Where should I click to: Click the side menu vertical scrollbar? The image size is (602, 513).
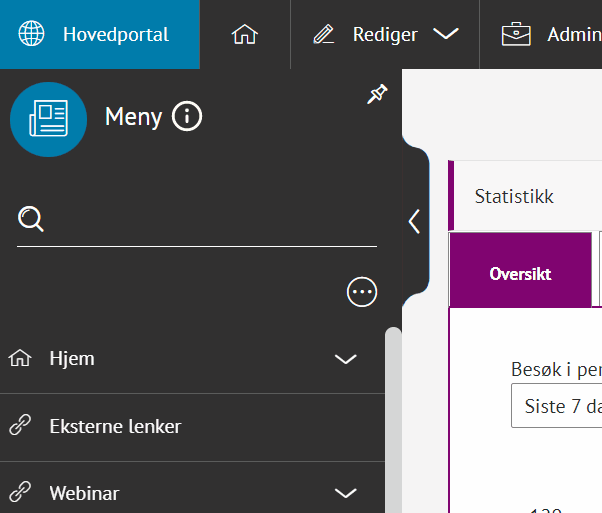pos(392,420)
